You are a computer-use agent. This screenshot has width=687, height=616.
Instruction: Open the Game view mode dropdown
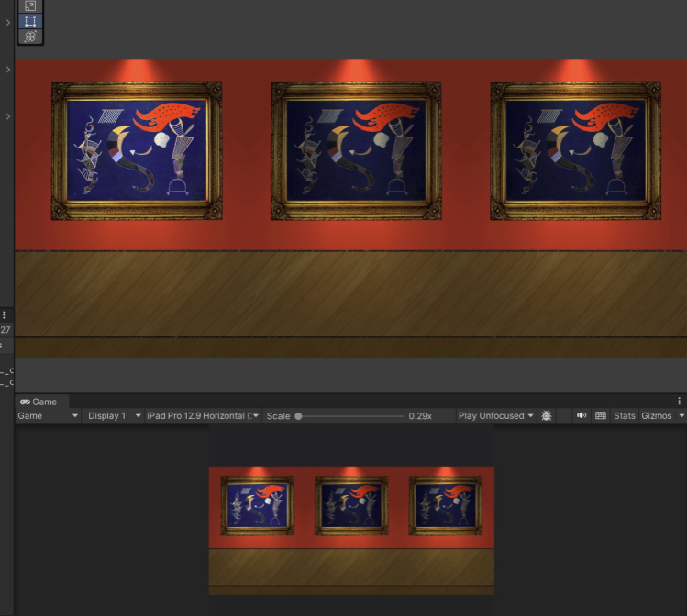click(x=48, y=415)
